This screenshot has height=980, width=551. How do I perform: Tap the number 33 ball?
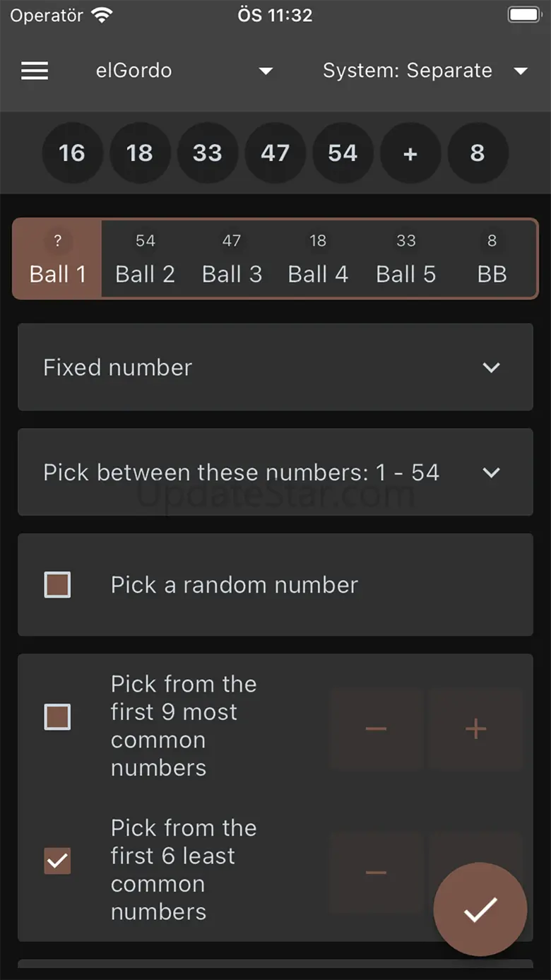[x=207, y=153]
